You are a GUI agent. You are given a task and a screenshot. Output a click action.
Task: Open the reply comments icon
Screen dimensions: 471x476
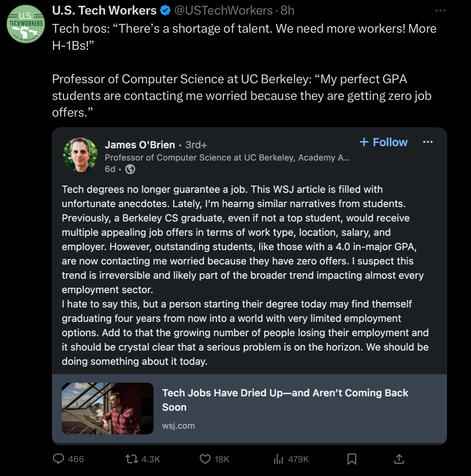(58, 459)
